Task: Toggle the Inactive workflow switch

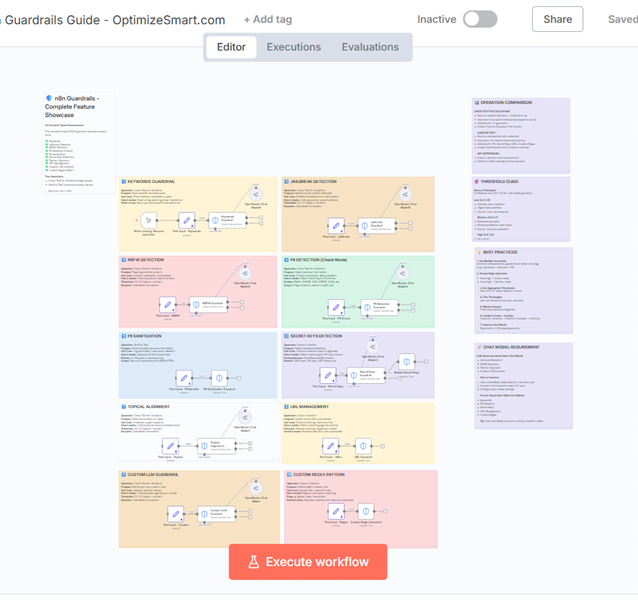Action: coord(479,19)
